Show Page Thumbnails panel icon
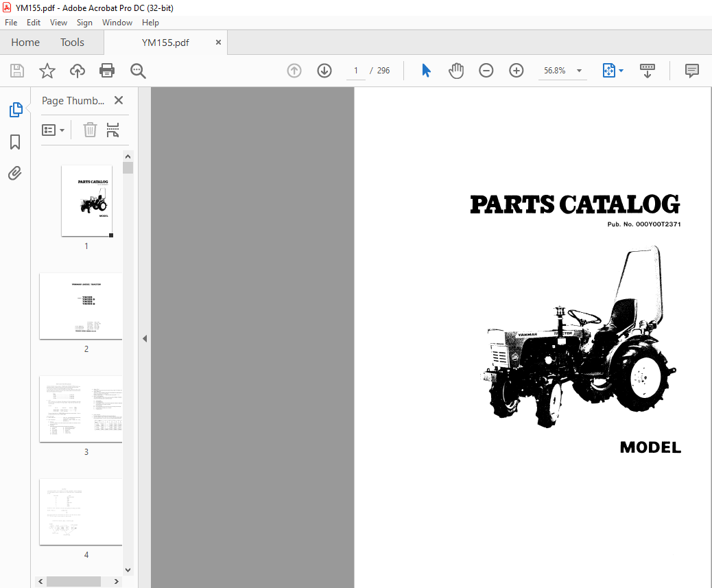The width and height of the screenshot is (712, 588). (x=16, y=109)
